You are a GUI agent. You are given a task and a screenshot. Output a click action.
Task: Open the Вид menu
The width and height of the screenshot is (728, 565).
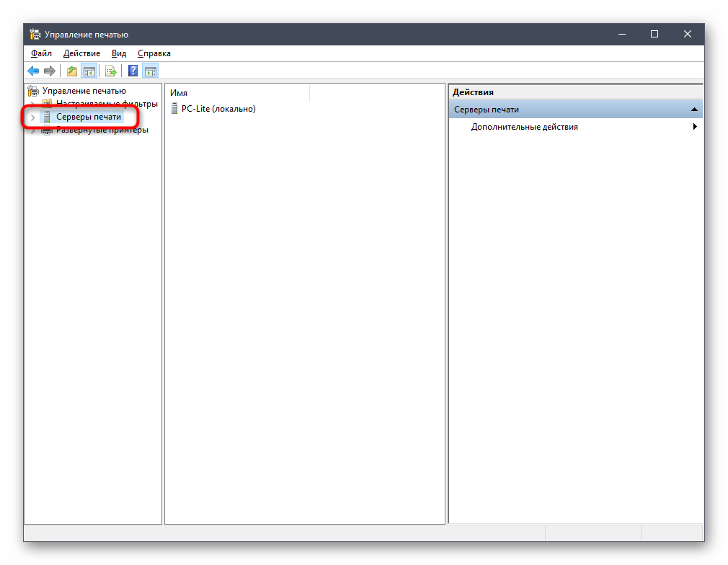click(119, 53)
